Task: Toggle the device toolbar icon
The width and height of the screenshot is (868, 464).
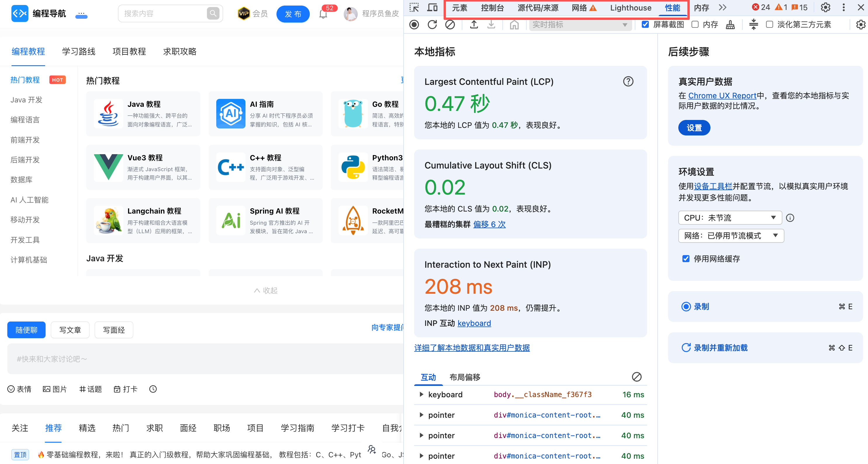Action: 432,7
